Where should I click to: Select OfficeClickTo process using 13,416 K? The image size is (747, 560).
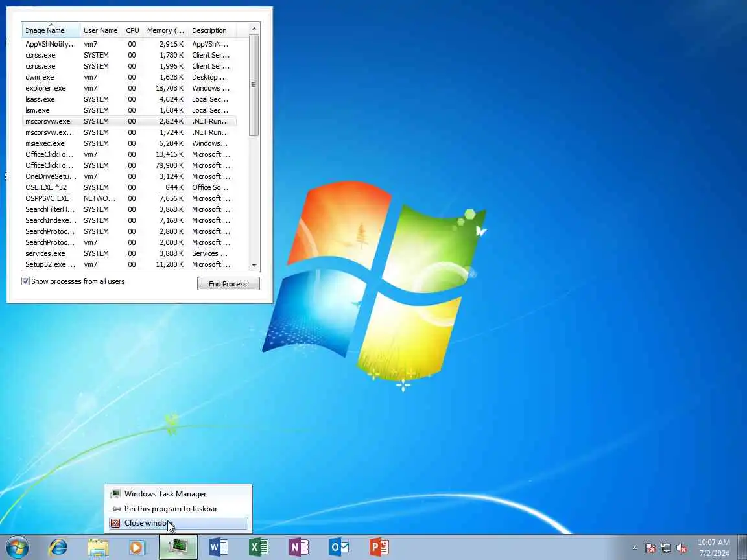[x=128, y=154]
